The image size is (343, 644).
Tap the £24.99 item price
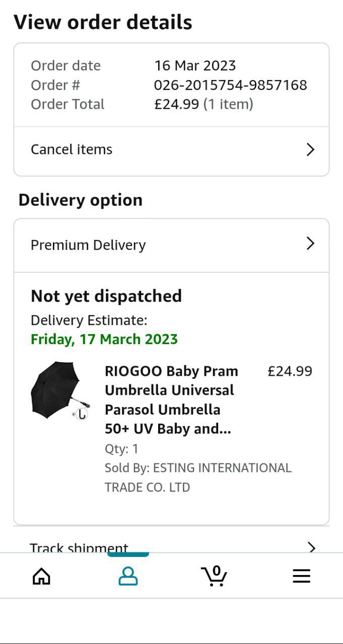pyautogui.click(x=290, y=371)
